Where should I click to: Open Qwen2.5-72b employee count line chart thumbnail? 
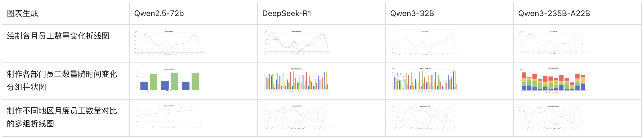169,42
